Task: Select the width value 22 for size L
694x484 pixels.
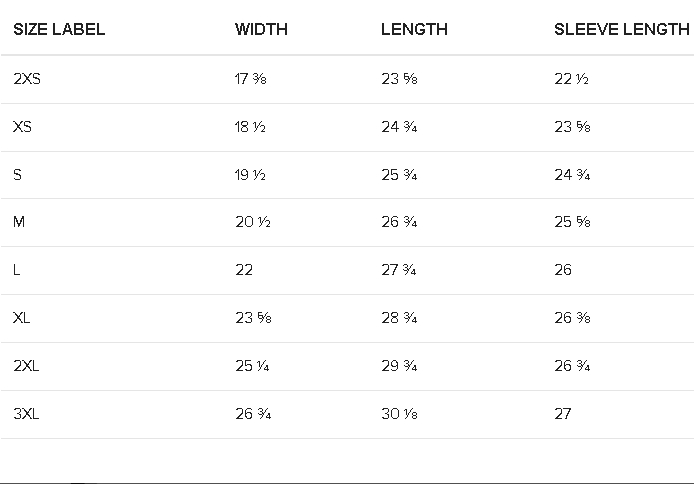Action: [244, 270]
